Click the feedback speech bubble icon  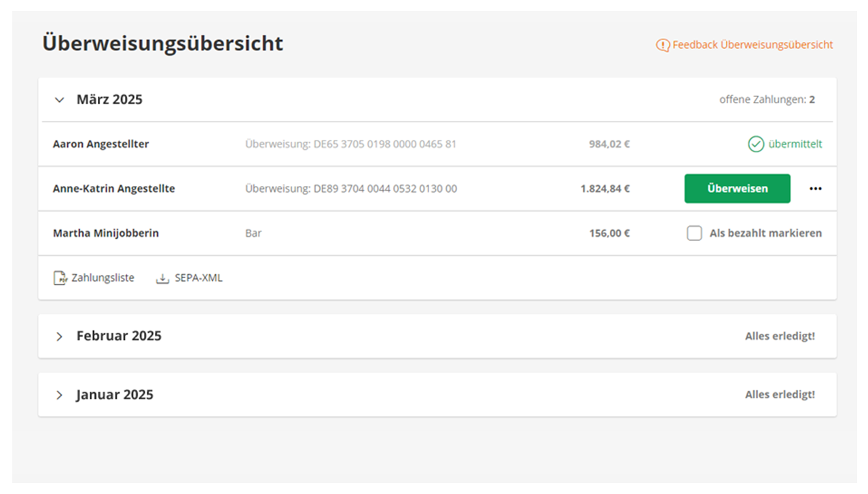pyautogui.click(x=662, y=45)
